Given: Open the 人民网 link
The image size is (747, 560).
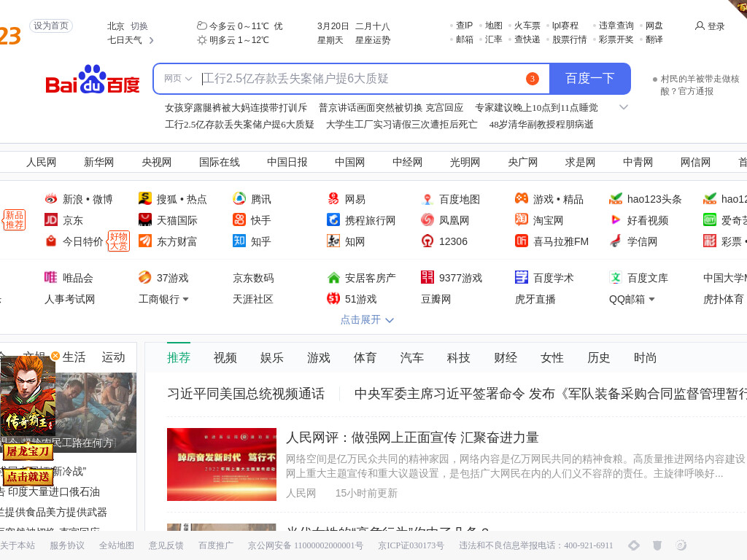Looking at the screenshot, I should pyautogui.click(x=41, y=163).
